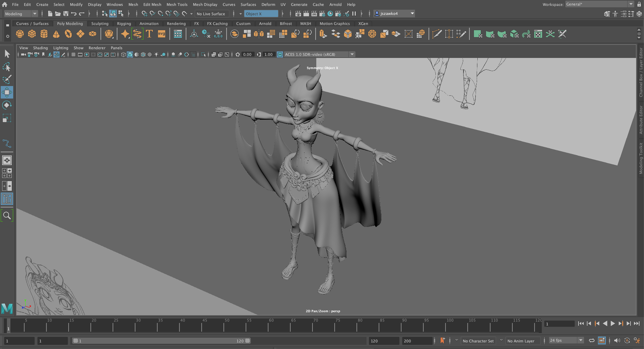Select the Rotate tool in Tool Box
This screenshot has height=349, width=644.
7,105
